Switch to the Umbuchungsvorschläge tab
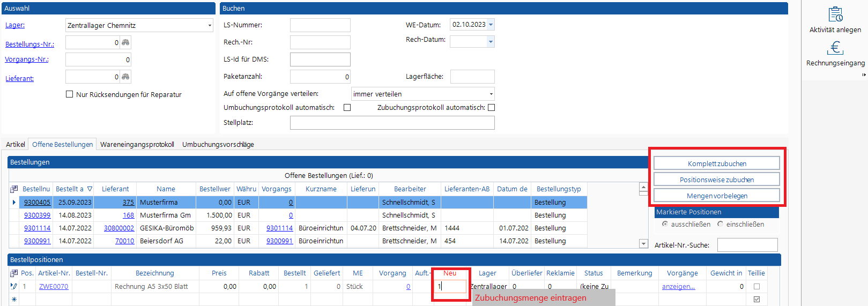The width and height of the screenshot is (868, 306). [x=218, y=145]
